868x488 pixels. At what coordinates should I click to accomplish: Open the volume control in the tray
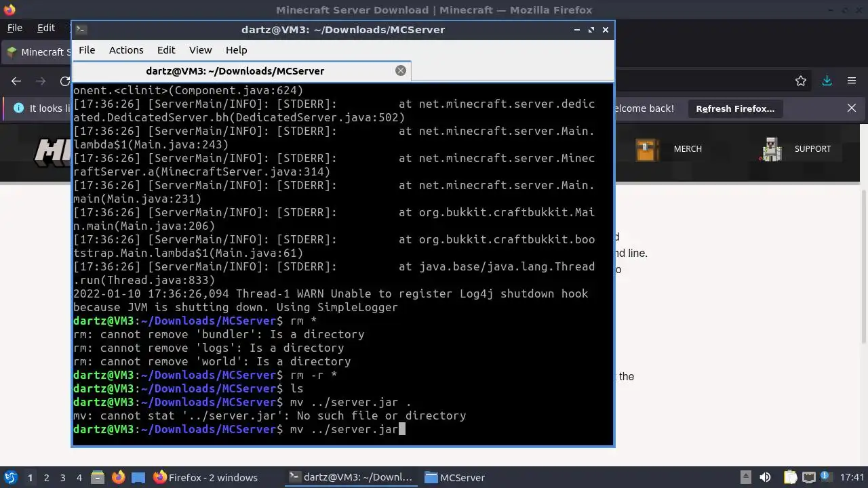click(x=765, y=477)
